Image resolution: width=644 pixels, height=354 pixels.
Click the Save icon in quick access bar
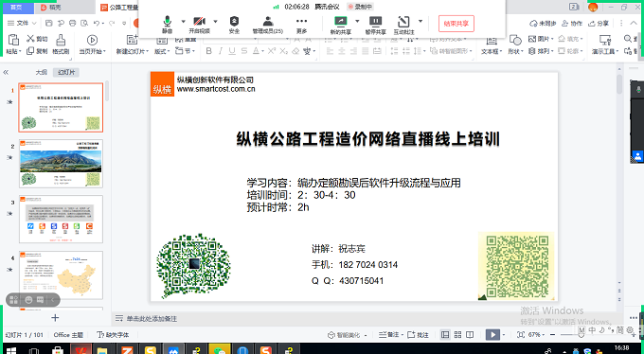[x=49, y=23]
